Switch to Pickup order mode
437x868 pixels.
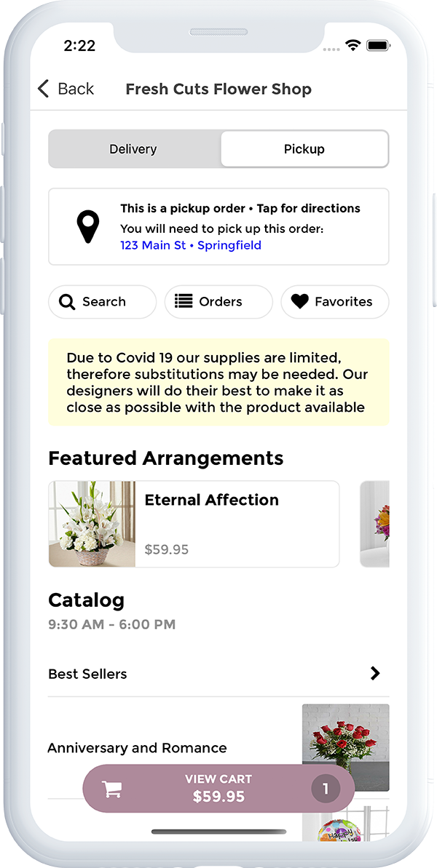pos(304,149)
